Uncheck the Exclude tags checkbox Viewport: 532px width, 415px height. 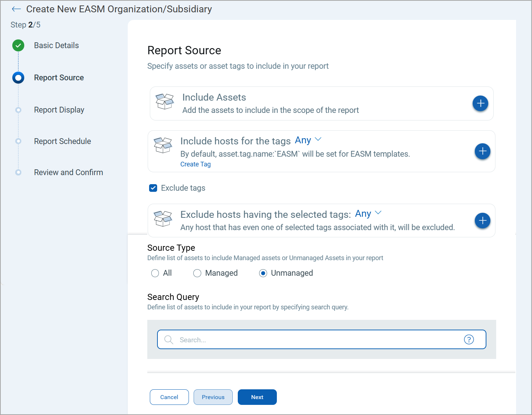pos(153,188)
